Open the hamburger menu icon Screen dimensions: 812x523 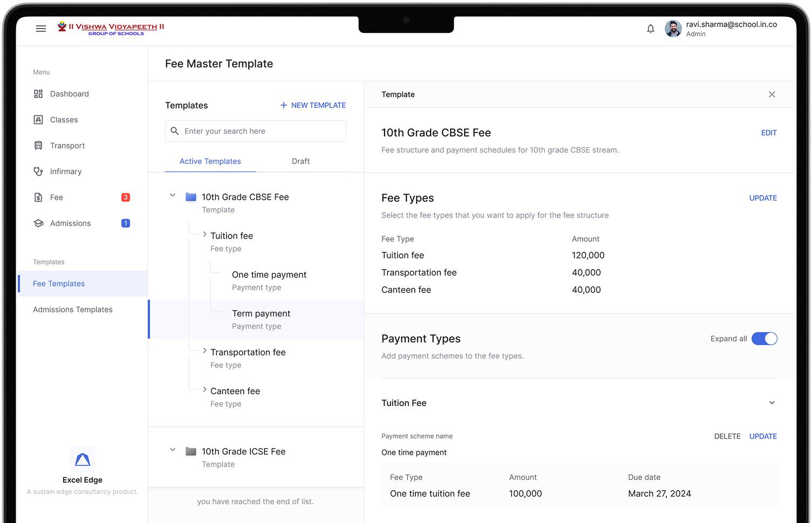pos(41,29)
